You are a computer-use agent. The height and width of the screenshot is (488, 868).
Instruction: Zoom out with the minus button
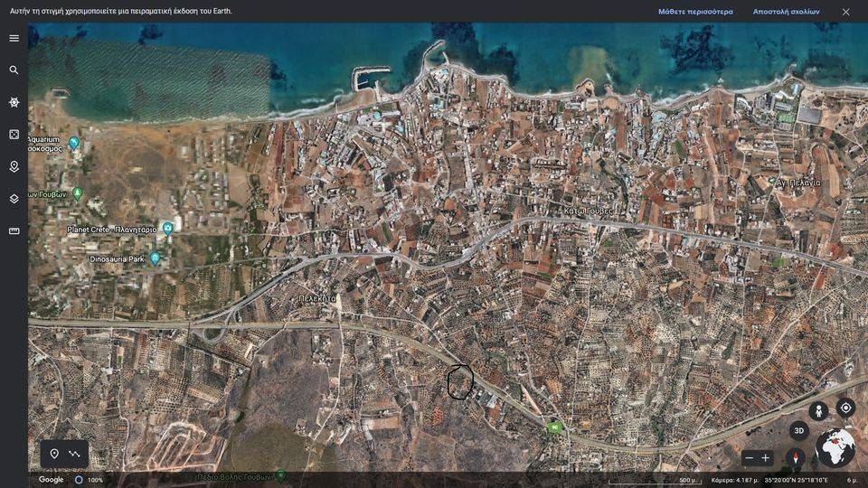coord(749,458)
